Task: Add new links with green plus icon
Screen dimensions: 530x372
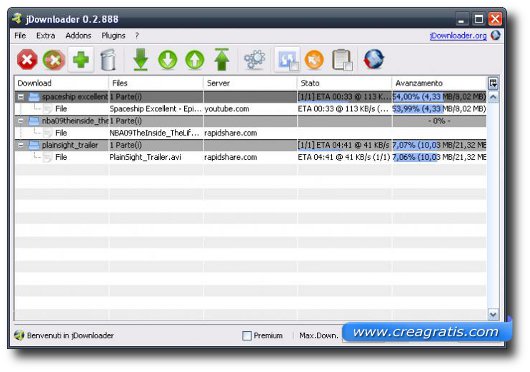Action: pyautogui.click(x=81, y=60)
